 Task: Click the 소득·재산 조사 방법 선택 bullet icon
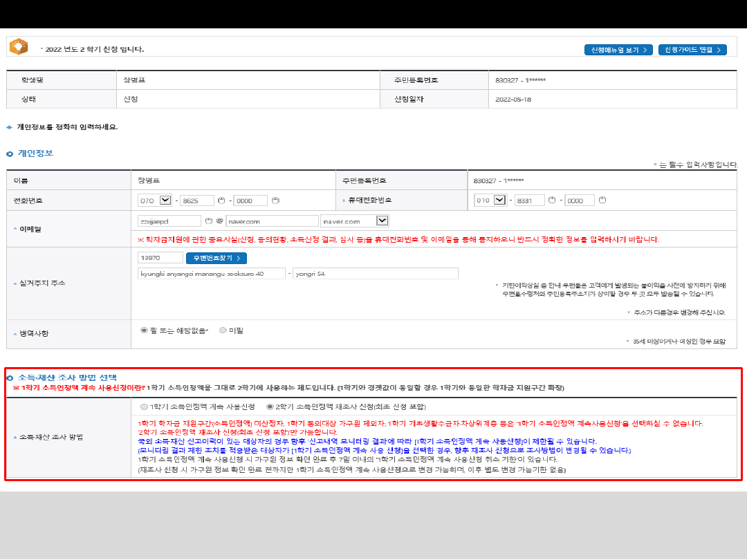(10, 377)
